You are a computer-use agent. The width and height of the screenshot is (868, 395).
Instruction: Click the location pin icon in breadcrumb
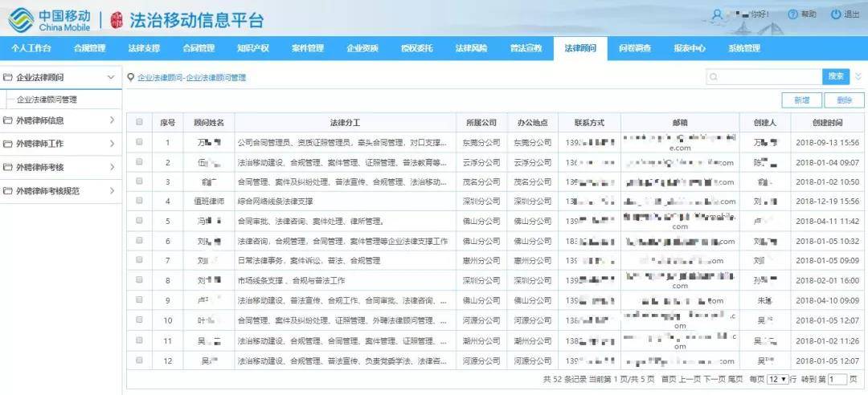[x=130, y=78]
